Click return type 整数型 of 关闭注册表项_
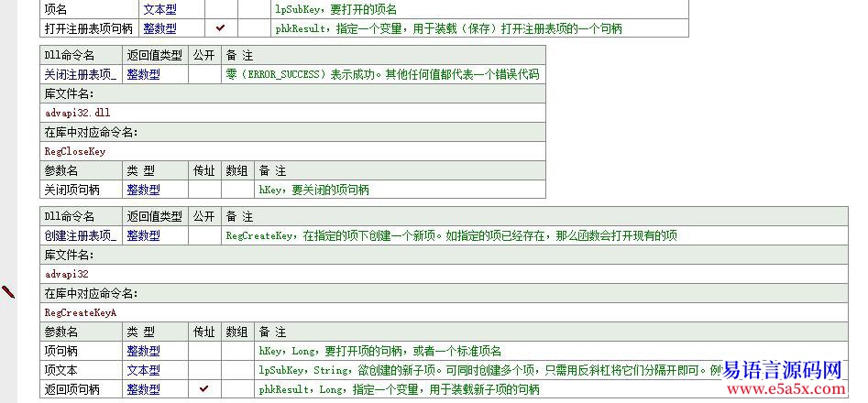Screen dimensions: 868x403 143,74
